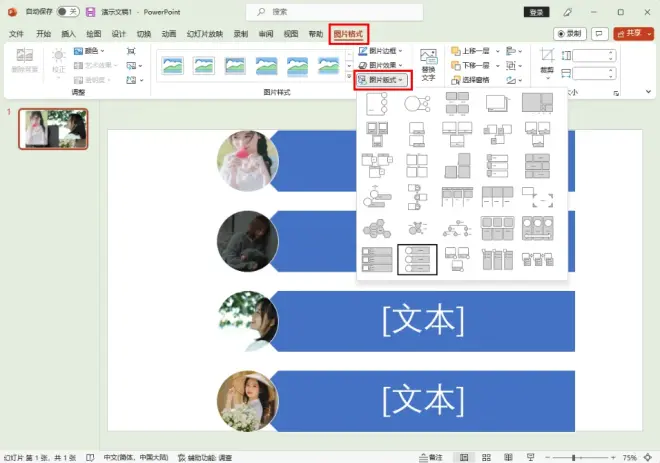Switch to the Home (开始) tab

tap(43, 34)
